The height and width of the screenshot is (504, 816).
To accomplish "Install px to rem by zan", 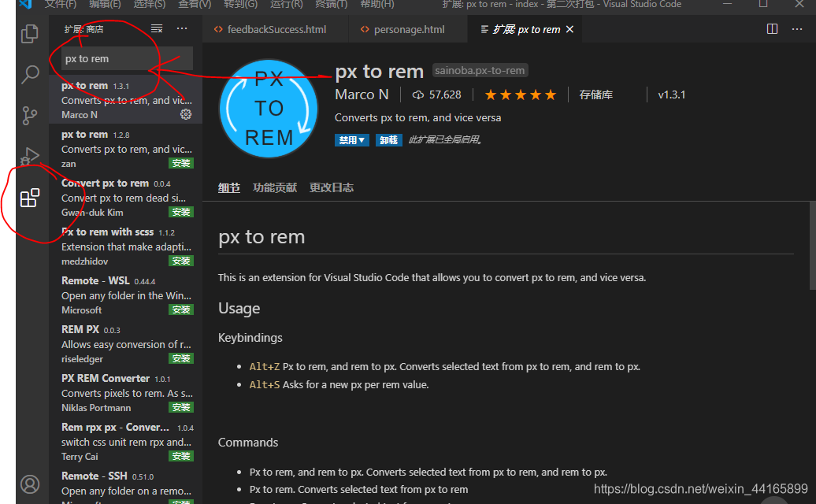I will click(x=181, y=163).
